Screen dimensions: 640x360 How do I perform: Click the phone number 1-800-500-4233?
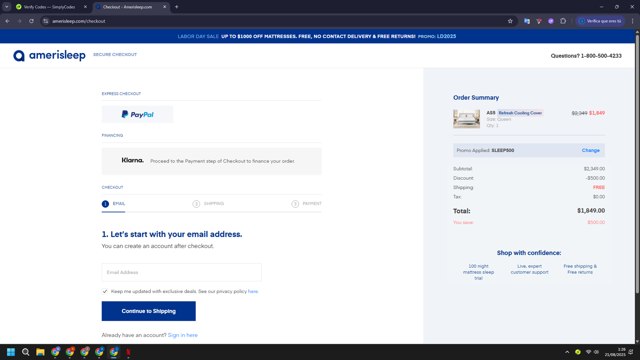601,56
